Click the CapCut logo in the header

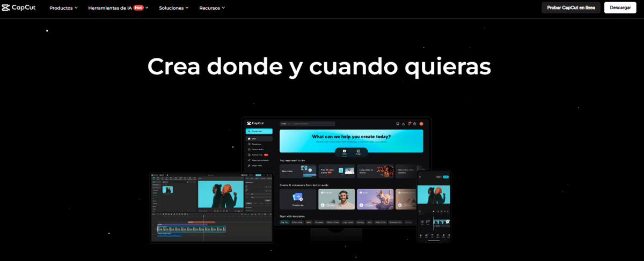[x=19, y=8]
